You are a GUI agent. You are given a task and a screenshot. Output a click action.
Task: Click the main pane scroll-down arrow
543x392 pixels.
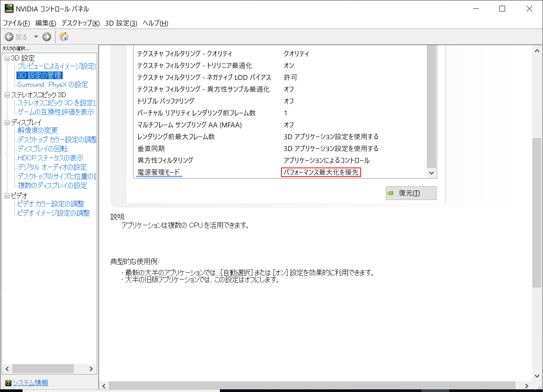537,376
